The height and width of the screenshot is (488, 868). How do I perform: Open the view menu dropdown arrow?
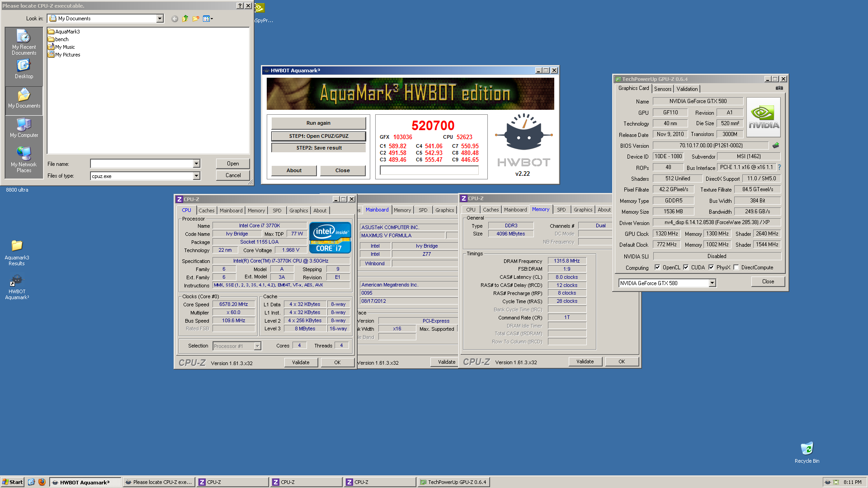(x=212, y=19)
